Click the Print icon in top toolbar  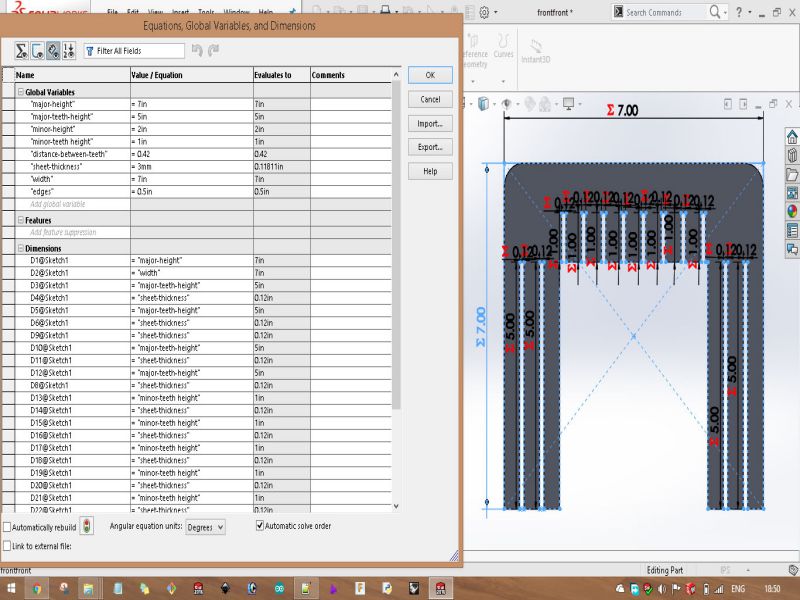click(386, 11)
